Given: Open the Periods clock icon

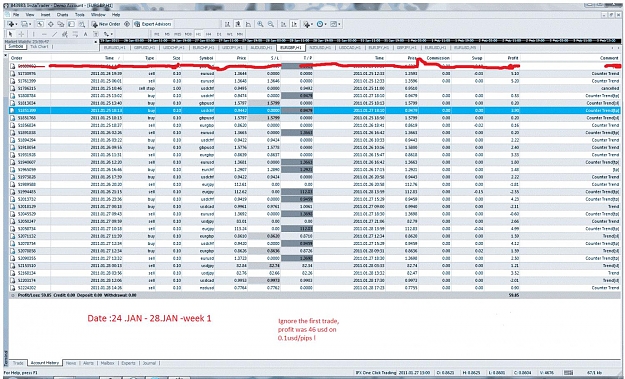Looking at the screenshot, I should [320, 24].
